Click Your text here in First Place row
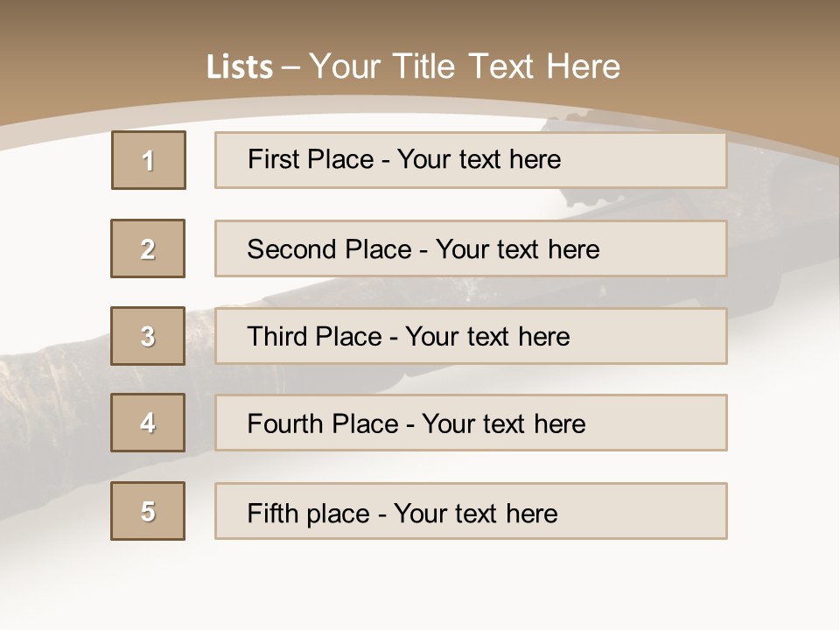Image resolution: width=840 pixels, height=630 pixels. coord(479,159)
